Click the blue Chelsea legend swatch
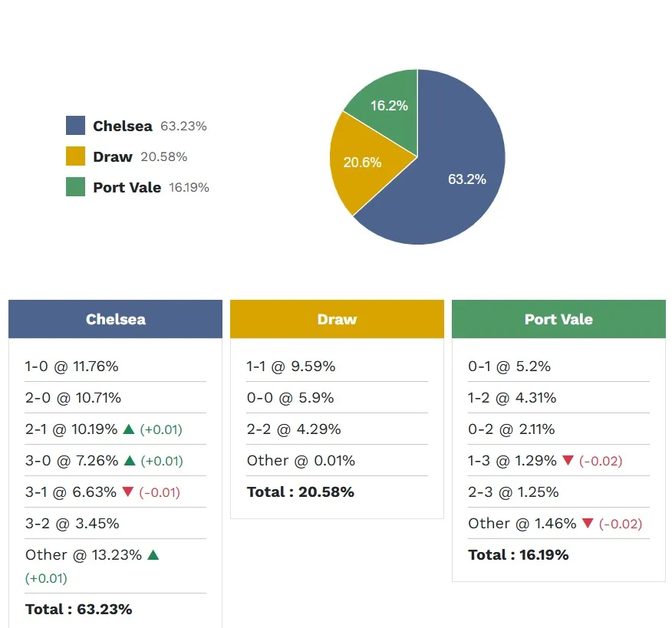Viewport: 672px width, 628px height. click(75, 126)
